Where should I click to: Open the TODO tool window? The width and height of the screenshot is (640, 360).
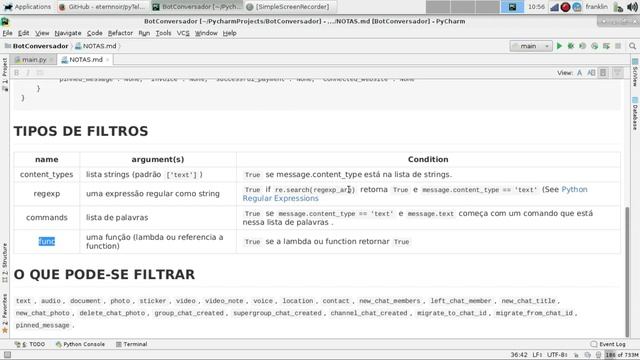(29, 344)
